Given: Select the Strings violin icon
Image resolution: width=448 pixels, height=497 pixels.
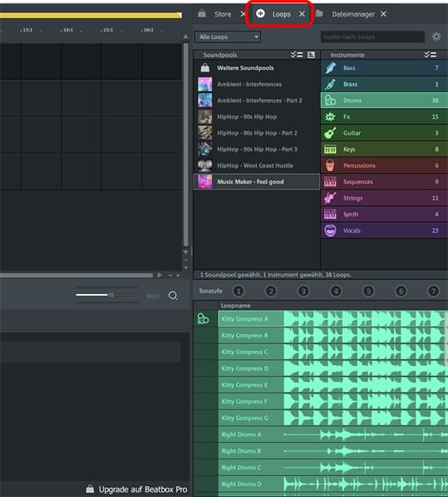Looking at the screenshot, I should [x=330, y=198].
